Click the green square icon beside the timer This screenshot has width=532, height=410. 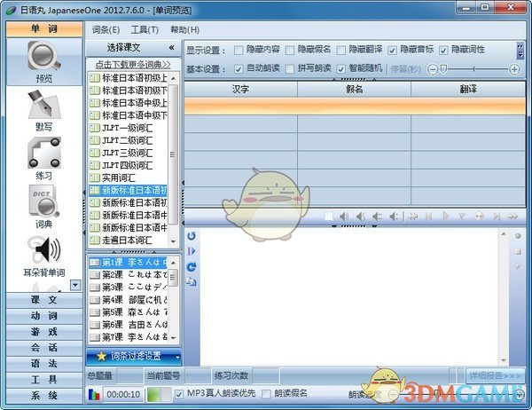[153, 394]
